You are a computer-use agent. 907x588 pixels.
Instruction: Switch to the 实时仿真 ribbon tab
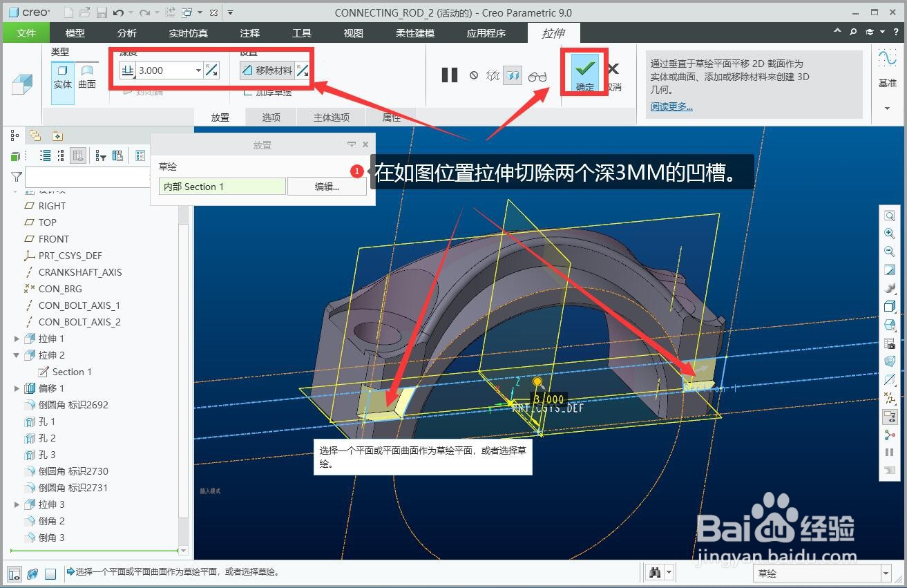tap(188, 32)
